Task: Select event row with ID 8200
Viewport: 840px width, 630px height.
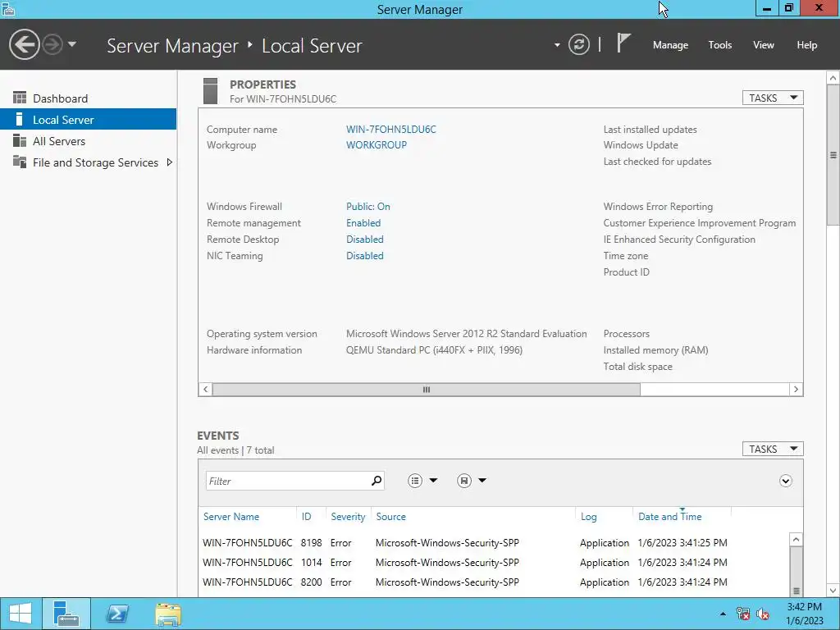Action: (493, 582)
